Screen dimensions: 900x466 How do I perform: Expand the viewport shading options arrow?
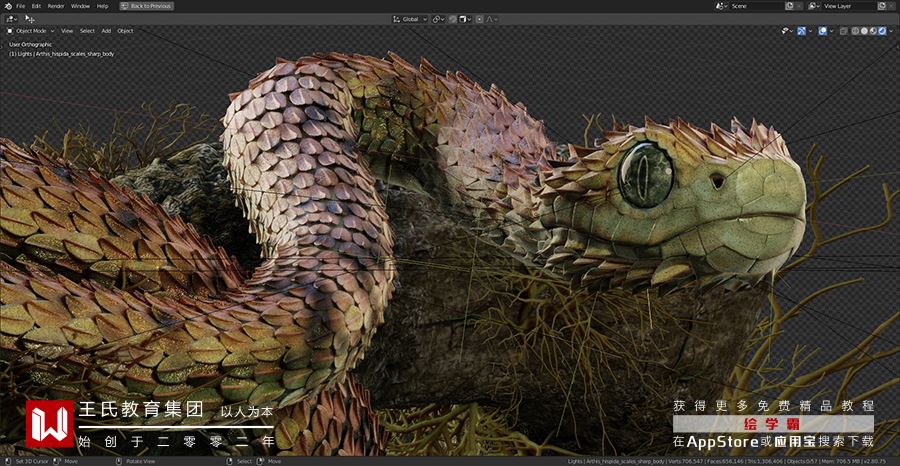coord(890,31)
